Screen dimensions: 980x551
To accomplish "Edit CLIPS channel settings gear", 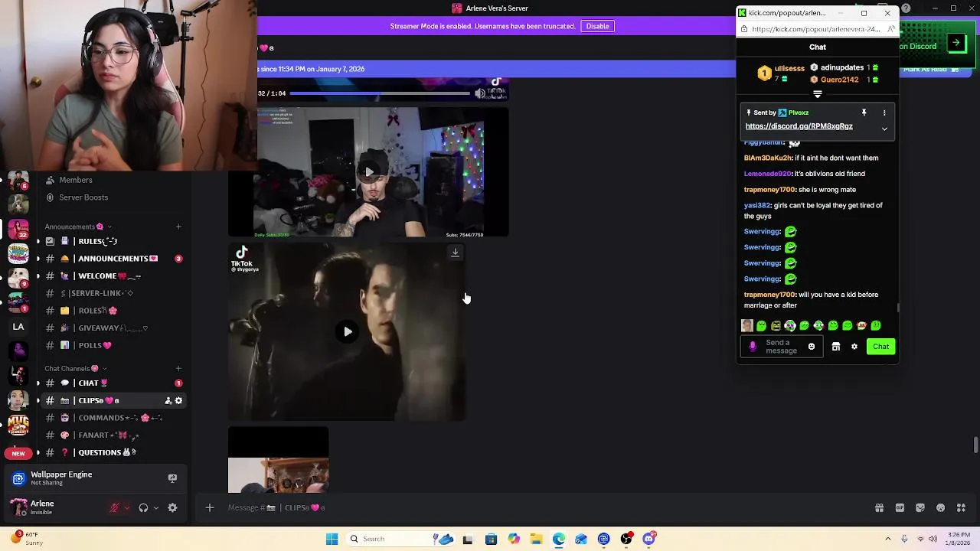I will coord(179,400).
